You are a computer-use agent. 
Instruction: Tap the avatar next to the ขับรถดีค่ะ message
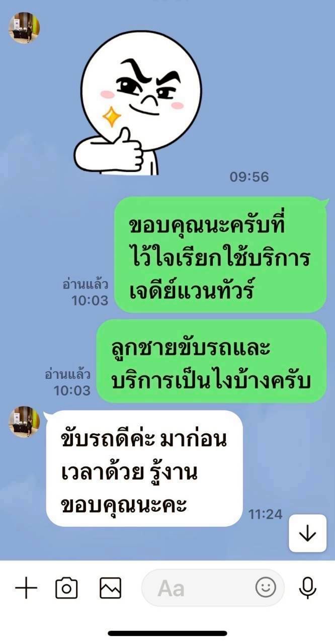(x=24, y=422)
